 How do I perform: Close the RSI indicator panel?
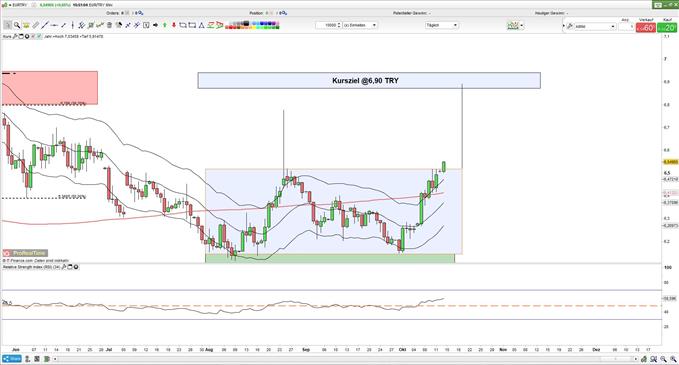click(x=76, y=267)
